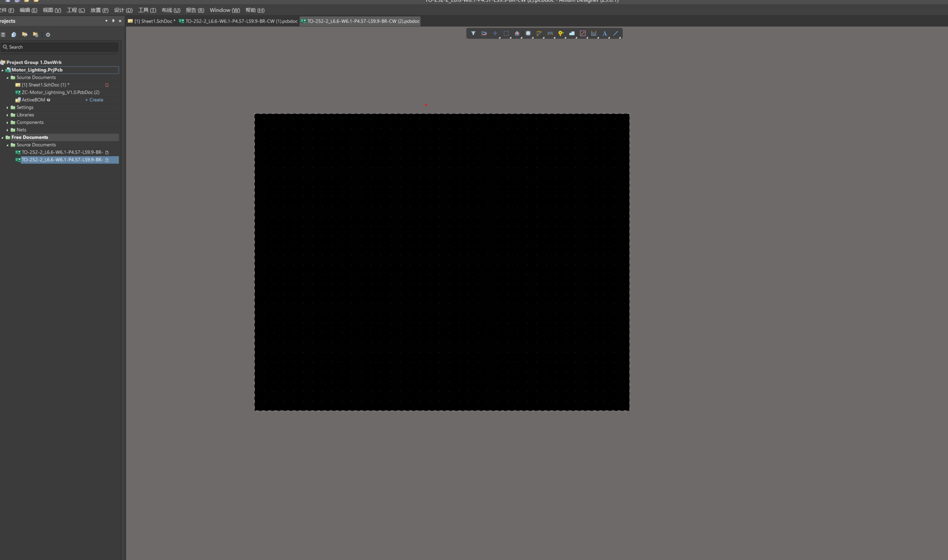Expand the Libraries folder
The image size is (948, 560).
pos(7,115)
